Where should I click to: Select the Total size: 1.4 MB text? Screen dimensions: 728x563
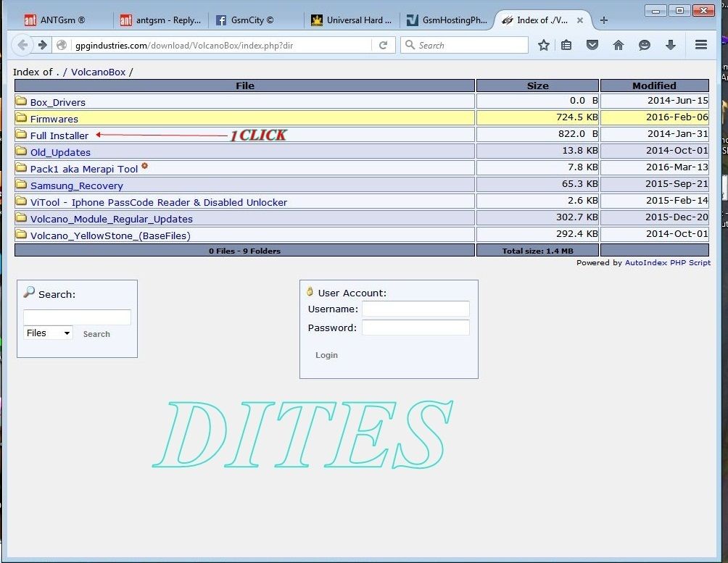click(x=537, y=251)
